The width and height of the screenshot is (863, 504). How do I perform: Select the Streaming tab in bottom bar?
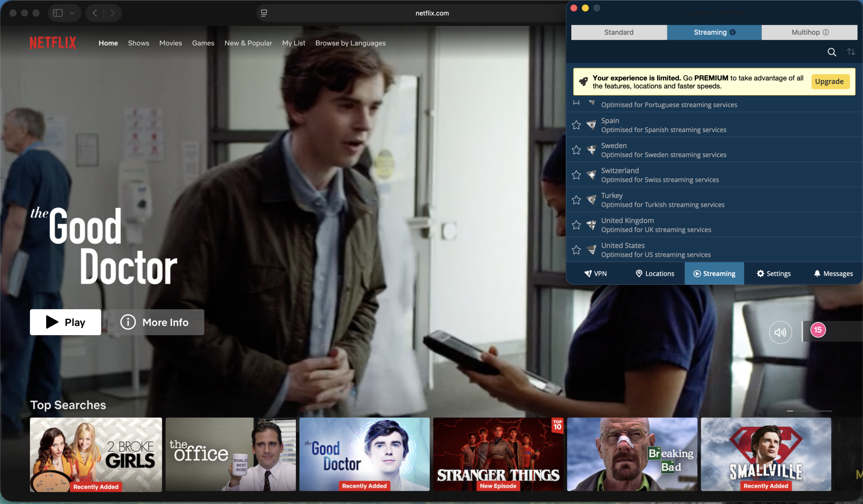(x=714, y=273)
